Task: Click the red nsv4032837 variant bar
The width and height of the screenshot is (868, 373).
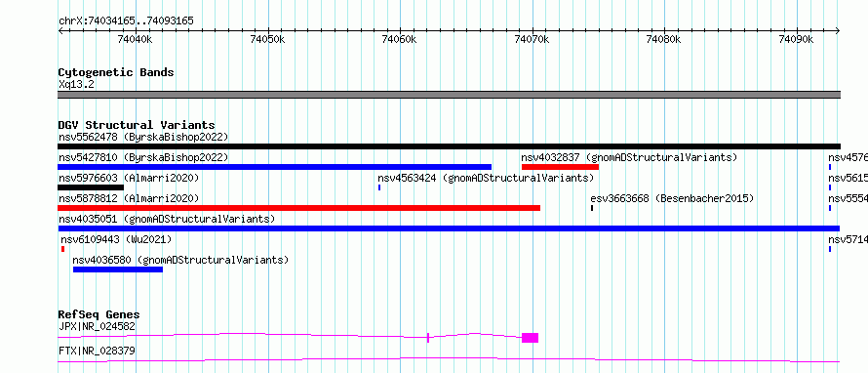Action: click(560, 167)
